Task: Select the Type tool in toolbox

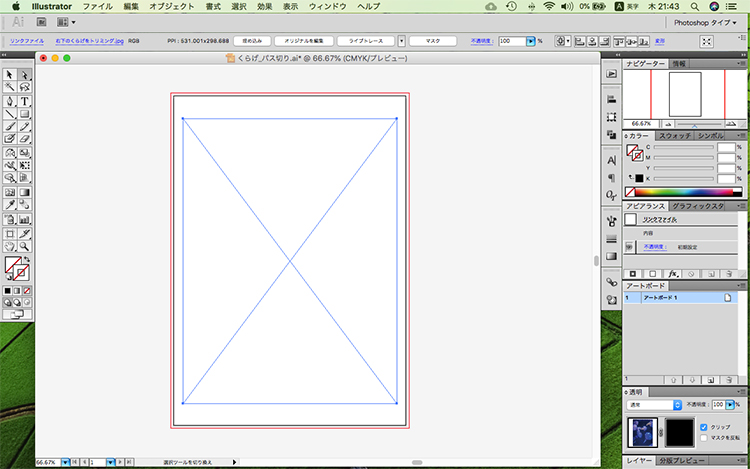Action: coord(24,101)
